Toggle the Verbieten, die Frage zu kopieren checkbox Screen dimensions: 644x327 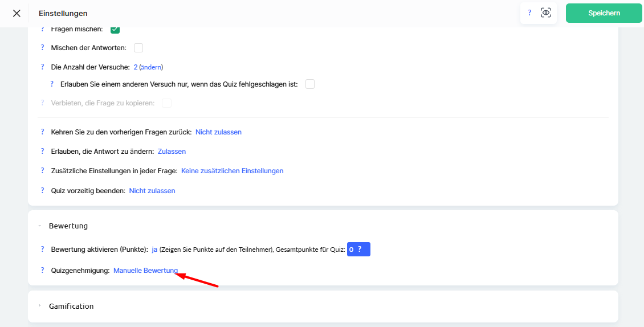tap(166, 103)
